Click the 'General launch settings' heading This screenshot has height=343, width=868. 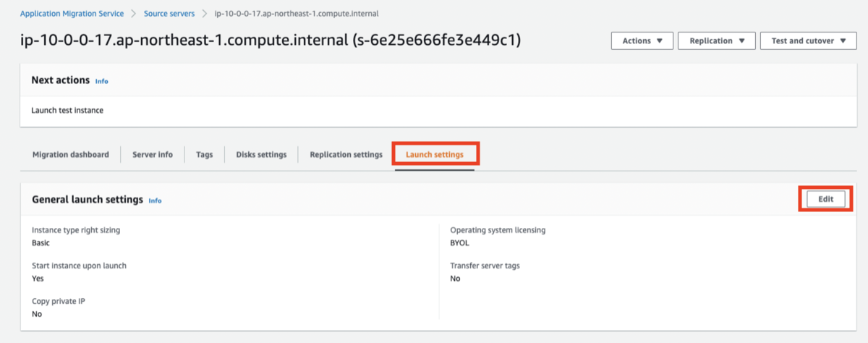[88, 200]
